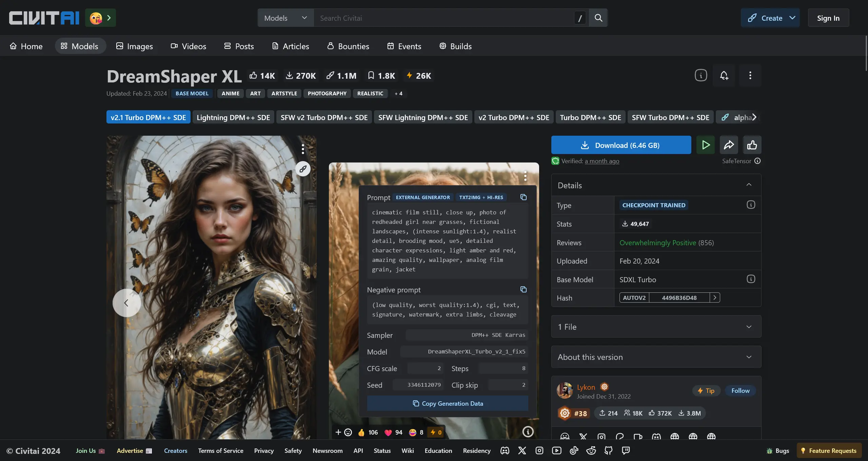The image size is (868, 461).
Task: Click the heart 94 reaction
Action: [x=394, y=433]
